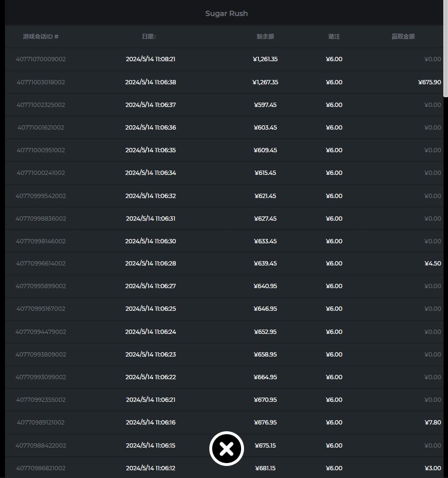
Task: Open session 40770993099002
Action: (x=41, y=377)
